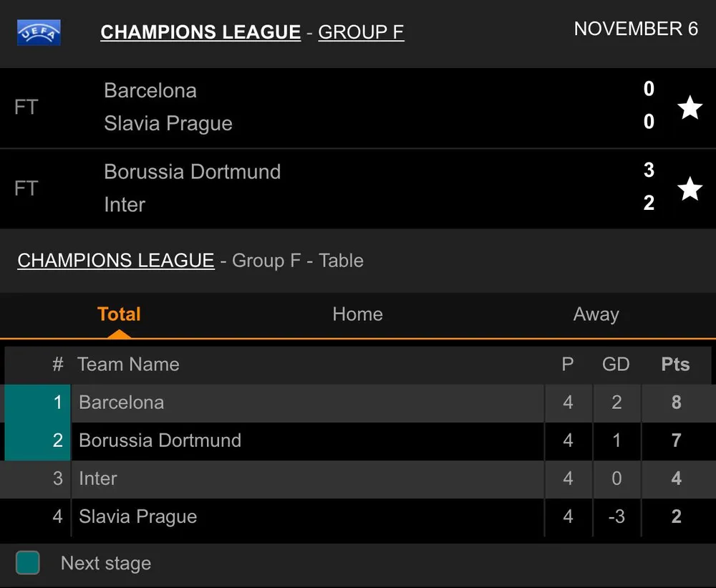
Task: Star the Barcelona vs Slavia Prague match
Action: click(690, 107)
